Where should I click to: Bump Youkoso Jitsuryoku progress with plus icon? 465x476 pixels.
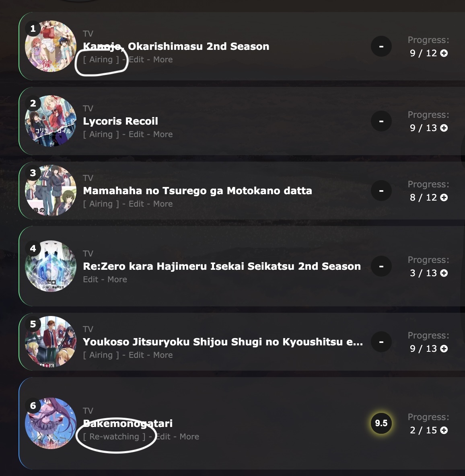pyautogui.click(x=444, y=349)
